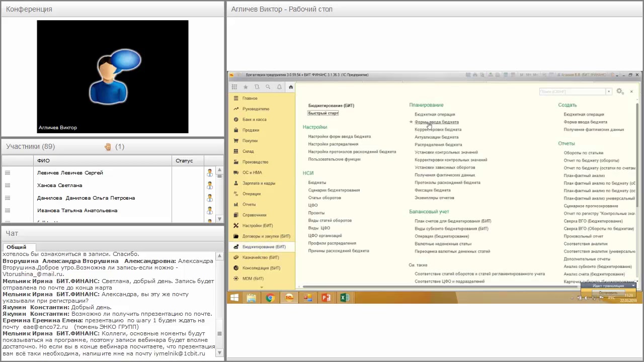Open План счетов для бюджетирования (БИТ)
This screenshot has height=362, width=644.
(453, 221)
